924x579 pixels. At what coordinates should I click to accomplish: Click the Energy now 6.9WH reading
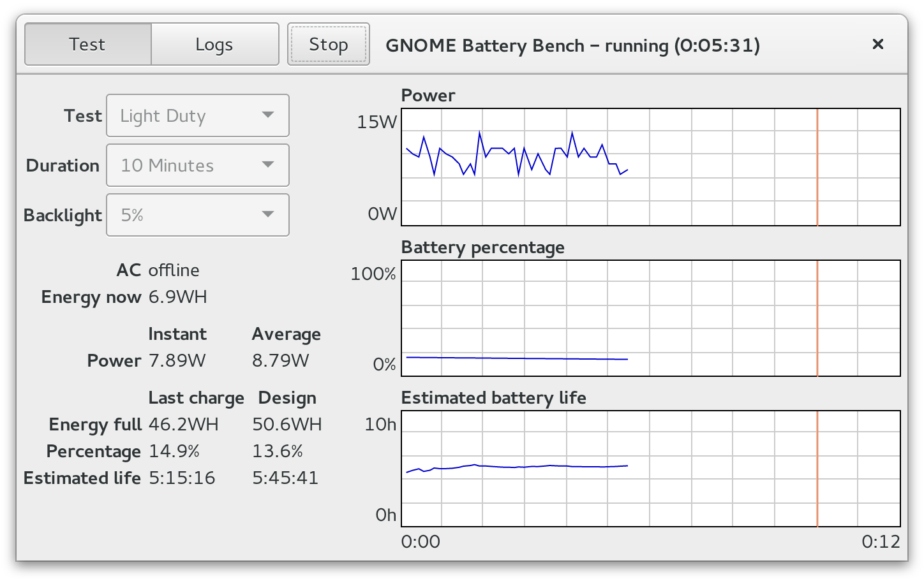[x=177, y=297]
